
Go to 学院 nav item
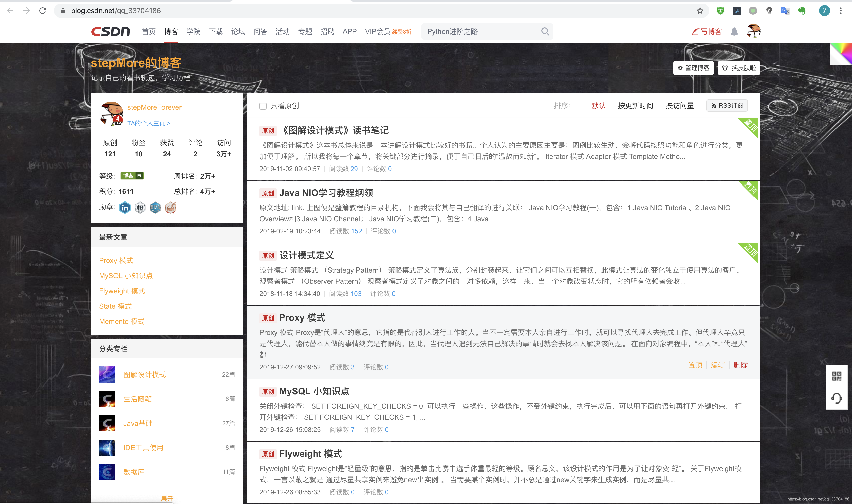coord(193,31)
